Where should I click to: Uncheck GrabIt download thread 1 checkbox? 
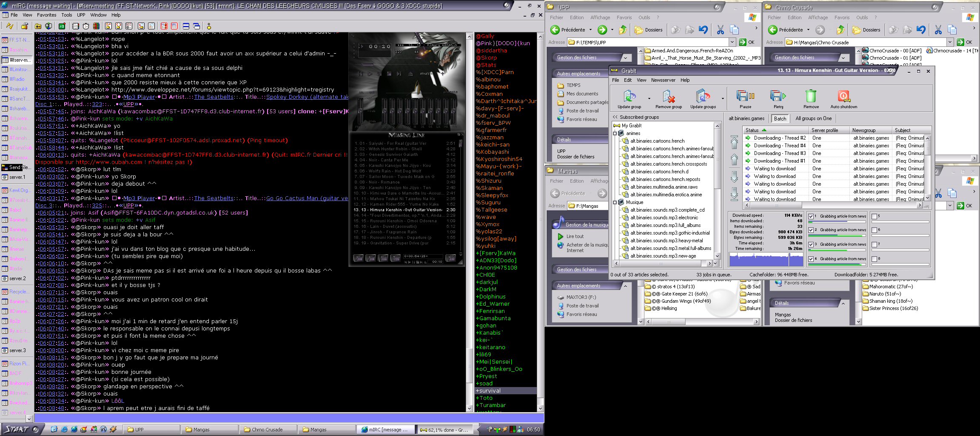pos(811,217)
